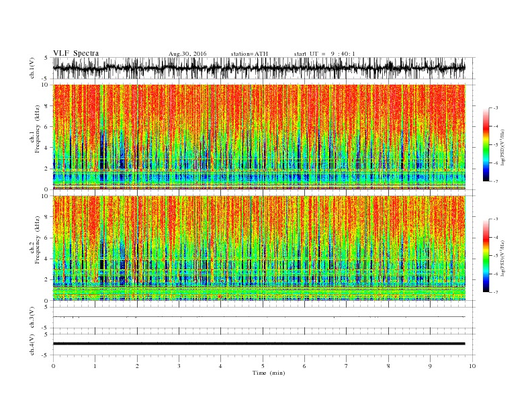This screenshot has height=411, width=532.
Task: Click the ch.1 voltage waveform trace
Action: (x=259, y=68)
